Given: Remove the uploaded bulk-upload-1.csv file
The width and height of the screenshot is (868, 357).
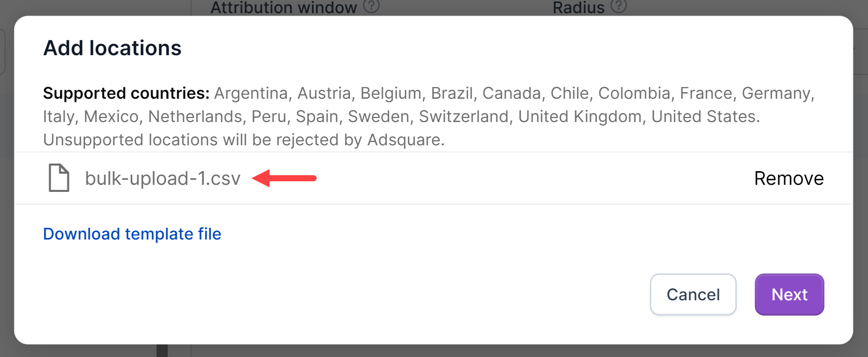Looking at the screenshot, I should click(x=788, y=178).
